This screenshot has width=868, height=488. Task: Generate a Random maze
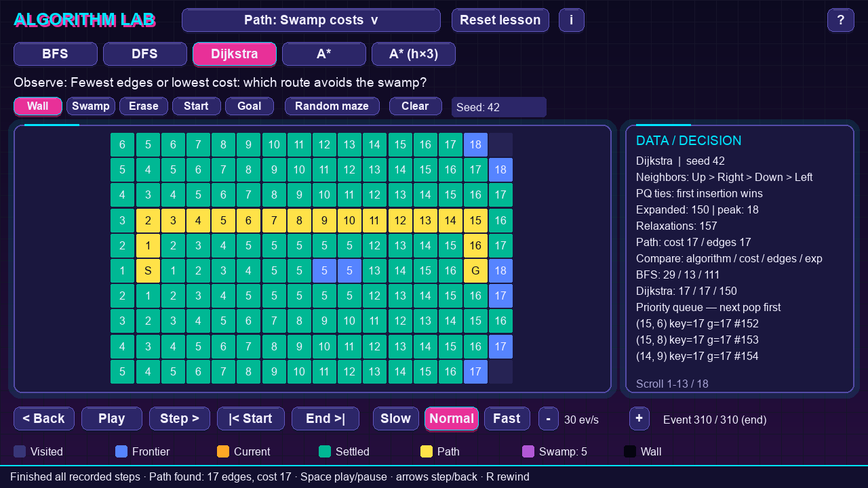(332, 106)
